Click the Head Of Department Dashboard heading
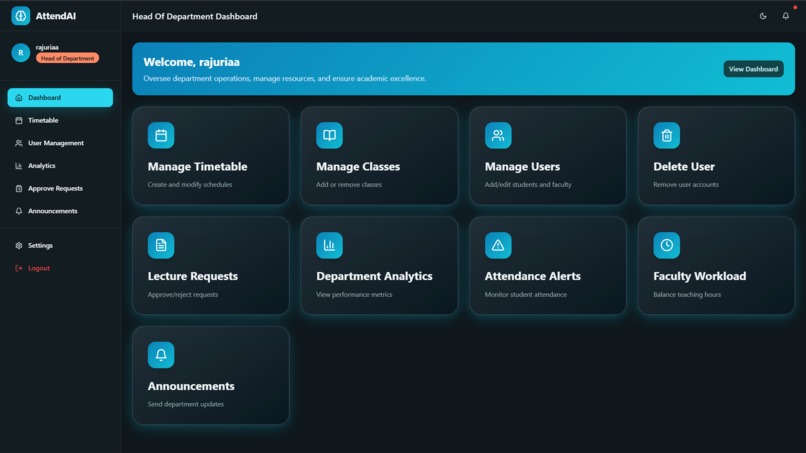This screenshot has height=453, width=806. pyautogui.click(x=195, y=16)
